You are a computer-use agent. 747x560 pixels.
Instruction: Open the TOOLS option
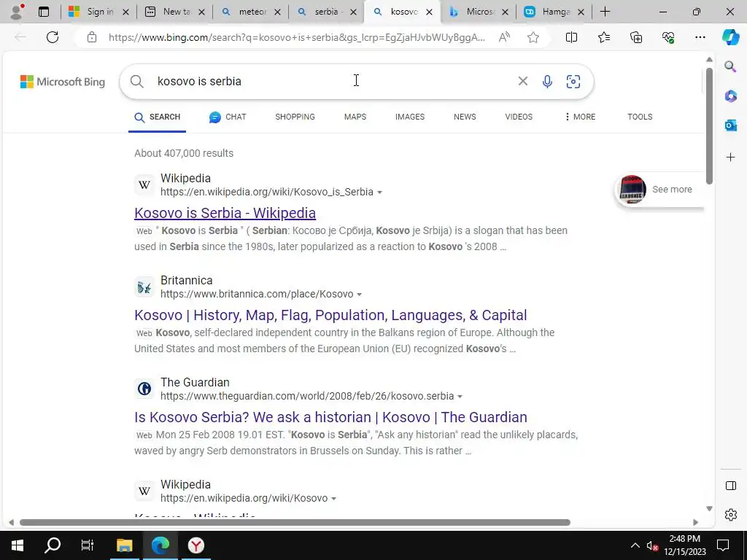coord(640,117)
